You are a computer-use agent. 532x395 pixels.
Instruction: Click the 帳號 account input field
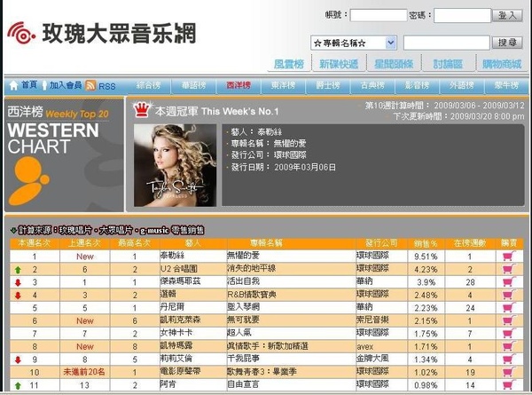(379, 15)
